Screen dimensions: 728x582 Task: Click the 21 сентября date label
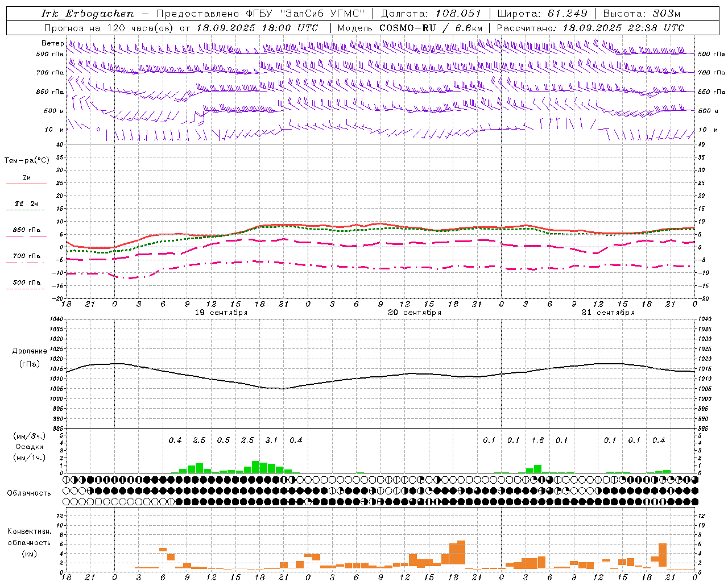608,313
